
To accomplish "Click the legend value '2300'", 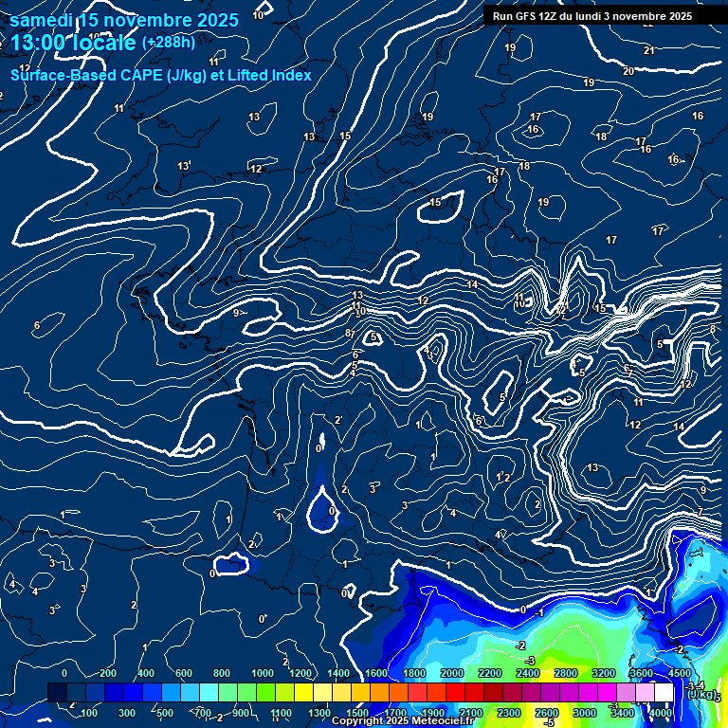I will click(x=509, y=713).
